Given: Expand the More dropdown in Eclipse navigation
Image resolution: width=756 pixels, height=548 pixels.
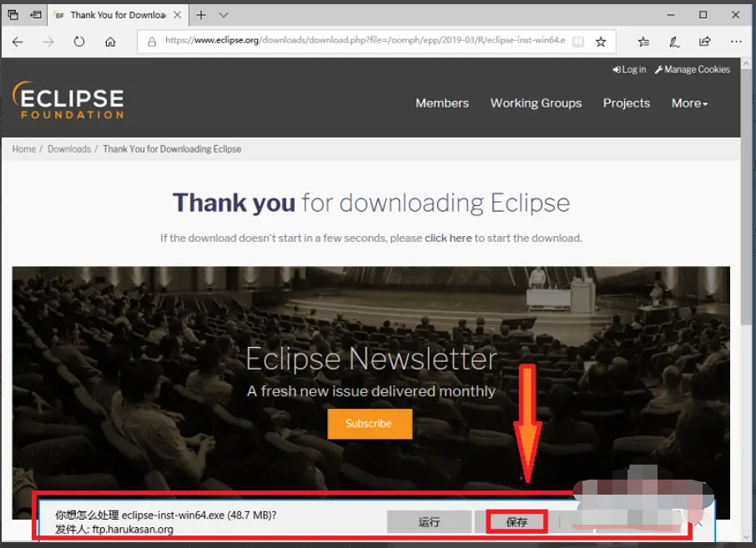Looking at the screenshot, I should pyautogui.click(x=689, y=103).
